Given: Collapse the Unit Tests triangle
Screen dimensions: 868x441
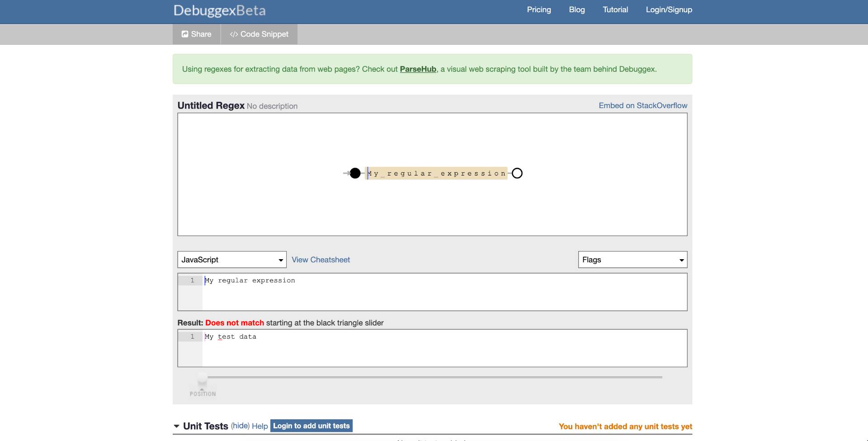Looking at the screenshot, I should 176,427.
